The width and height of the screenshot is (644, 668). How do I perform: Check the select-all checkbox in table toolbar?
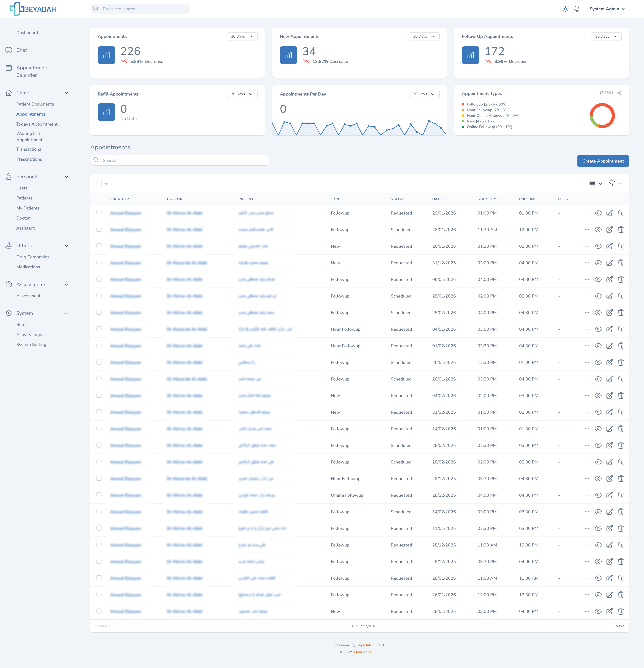coord(99,184)
